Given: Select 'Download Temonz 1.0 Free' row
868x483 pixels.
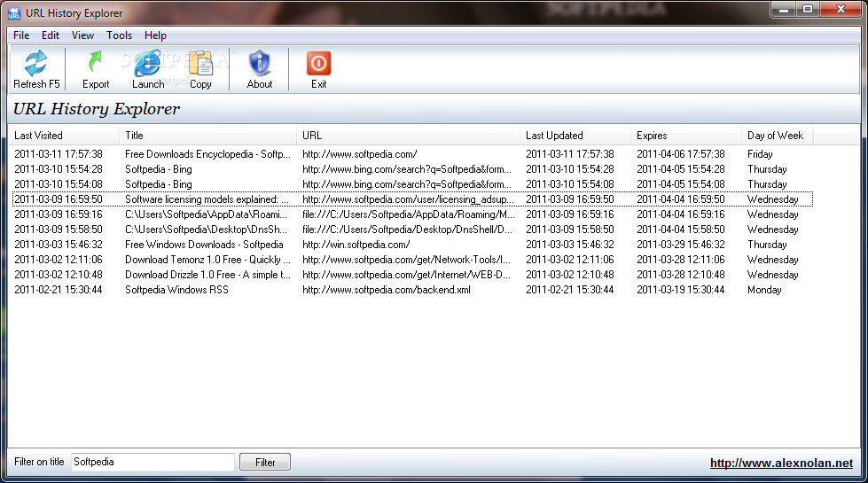Looking at the screenshot, I should pyautogui.click(x=412, y=260).
